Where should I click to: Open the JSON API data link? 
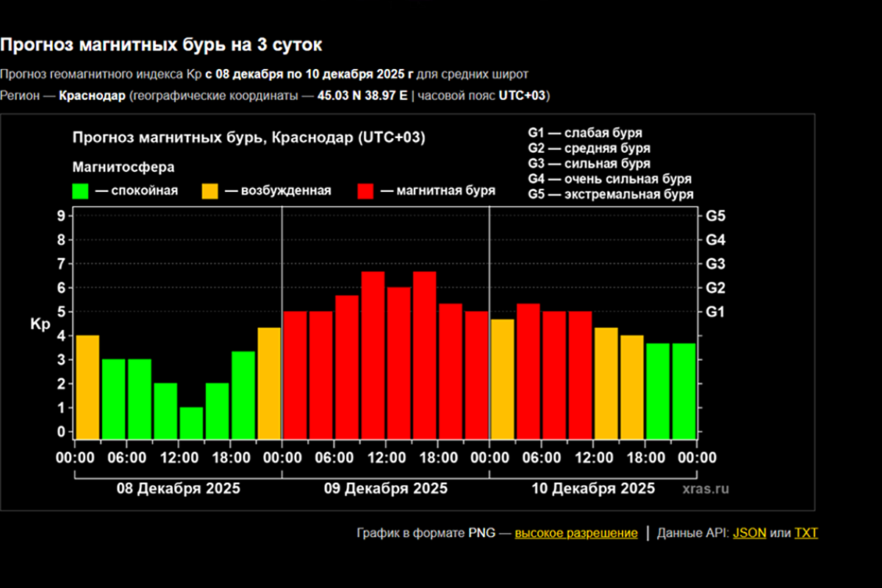[750, 533]
